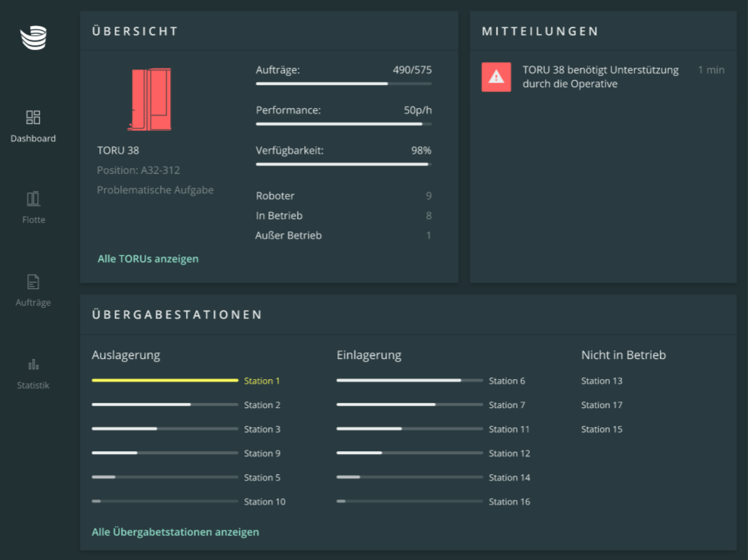The image size is (748, 560).
Task: Go to the Statistik menu label
Action: pos(33,386)
